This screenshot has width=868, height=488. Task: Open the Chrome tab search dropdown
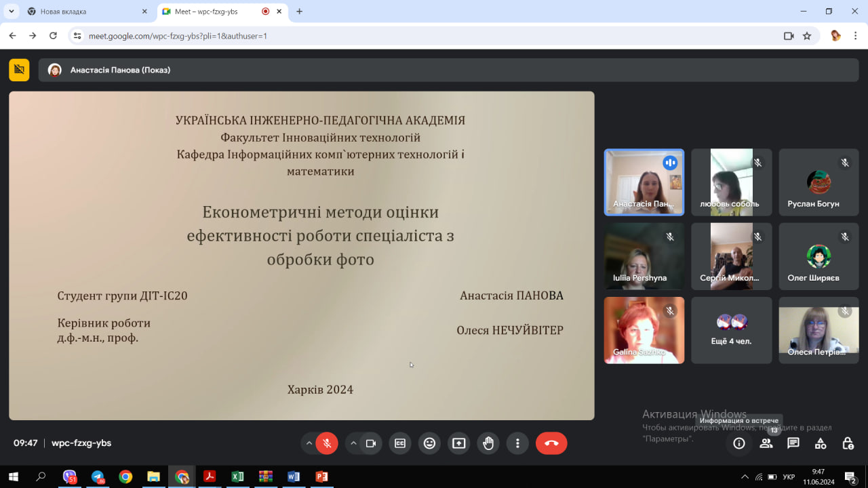(12, 12)
